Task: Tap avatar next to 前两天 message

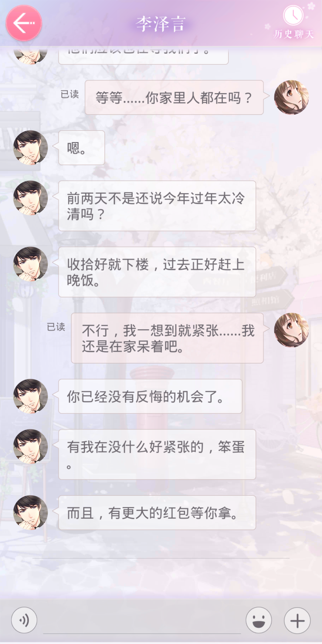Action: coord(30,198)
